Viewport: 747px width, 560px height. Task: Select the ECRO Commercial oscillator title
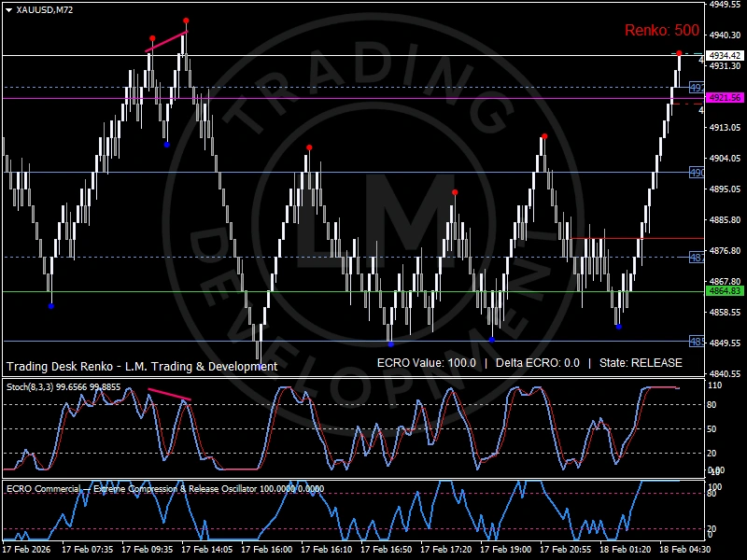(x=165, y=488)
